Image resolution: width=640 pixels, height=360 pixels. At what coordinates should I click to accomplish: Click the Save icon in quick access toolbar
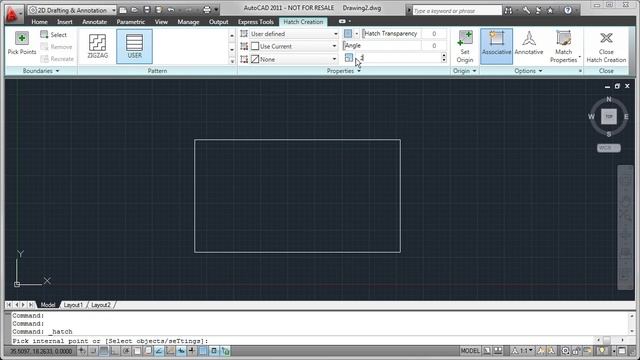click(147, 10)
